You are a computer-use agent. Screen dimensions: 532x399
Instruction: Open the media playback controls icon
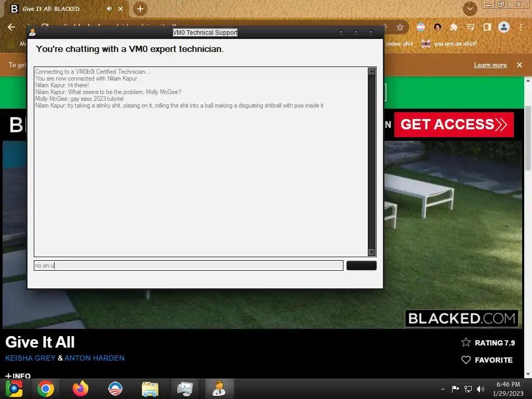(x=470, y=27)
